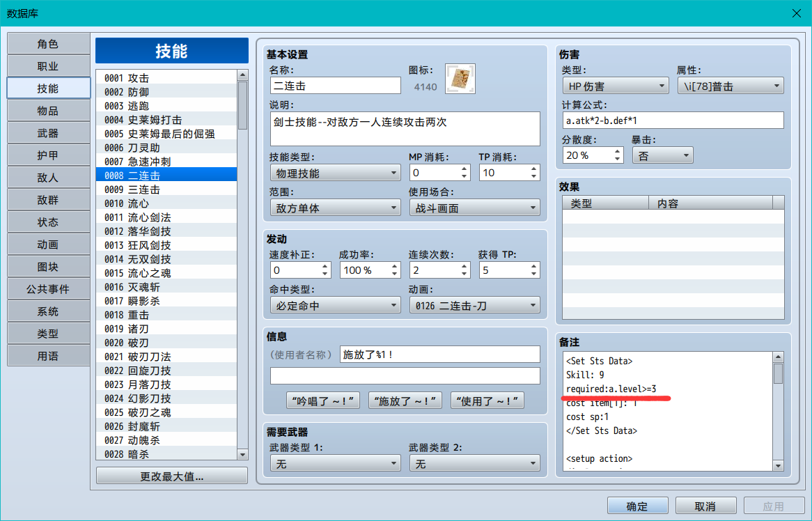Select the 敌人 tab

pyautogui.click(x=48, y=178)
